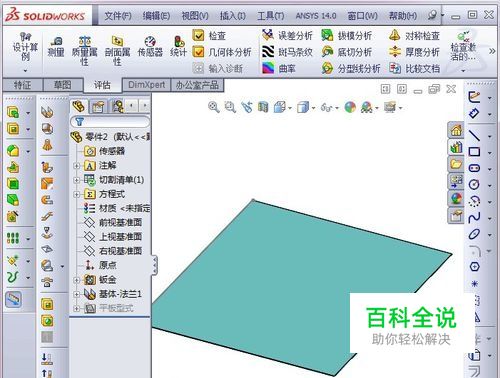
Task: Select the ellipse sketch tool
Action: pyautogui.click(x=474, y=234)
